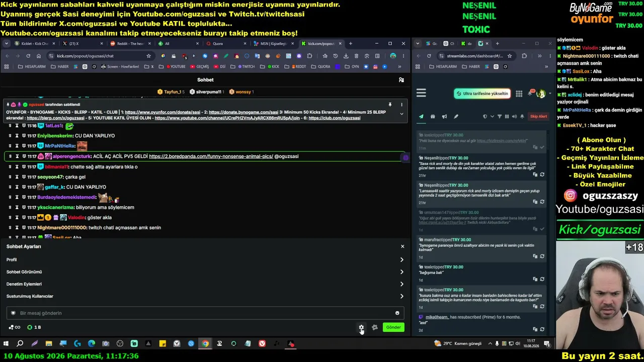Image resolution: width=644 pixels, height=362 pixels.
Task: Open the boredpanda link in alperengencturk's message
Action: [211, 156]
